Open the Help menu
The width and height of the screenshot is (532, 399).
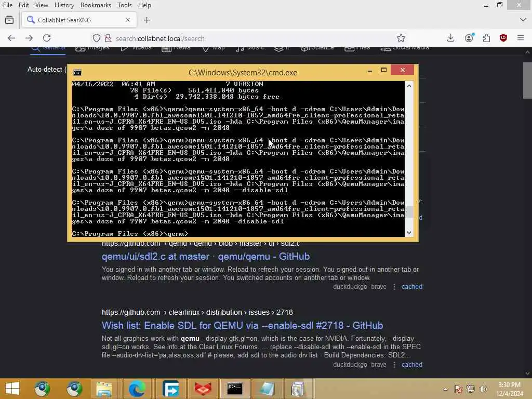pyautogui.click(x=144, y=5)
